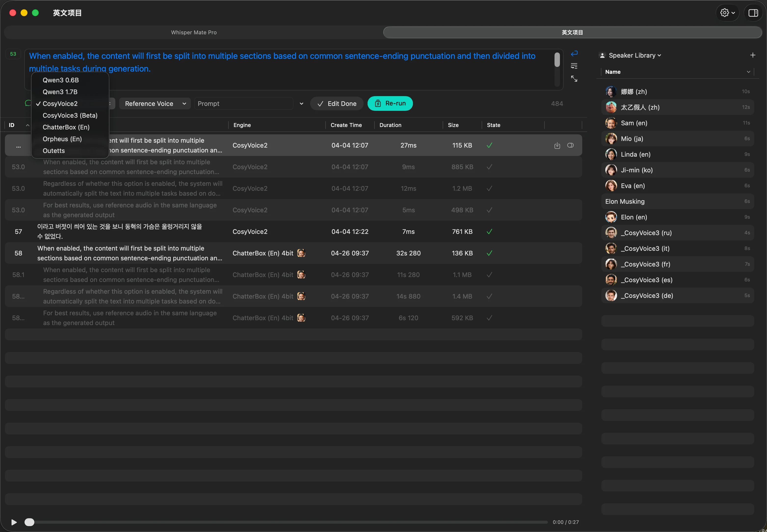767x532 pixels.
Task: Toggle the right sidebar panel icon
Action: point(753,13)
